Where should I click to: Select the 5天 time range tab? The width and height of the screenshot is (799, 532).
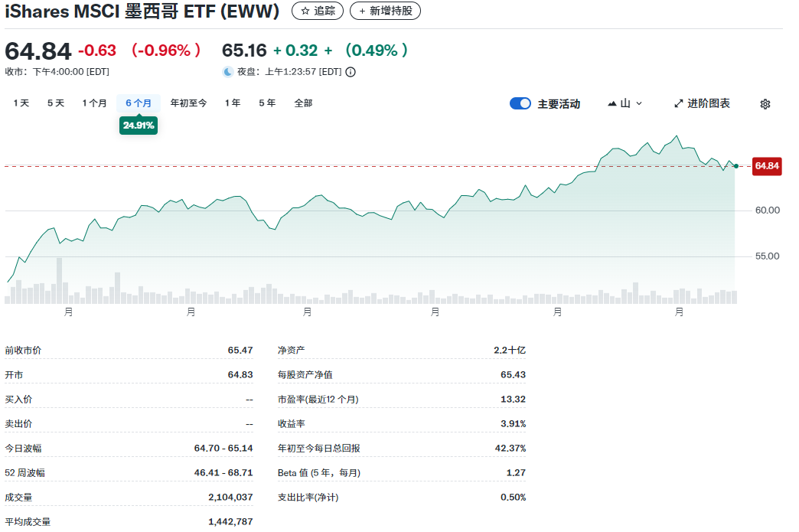coord(56,103)
